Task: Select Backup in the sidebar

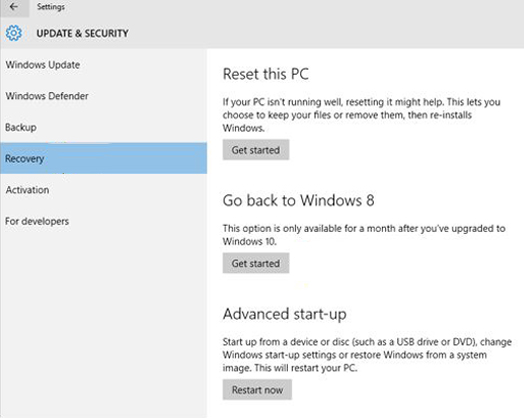Action: pyautogui.click(x=103, y=127)
